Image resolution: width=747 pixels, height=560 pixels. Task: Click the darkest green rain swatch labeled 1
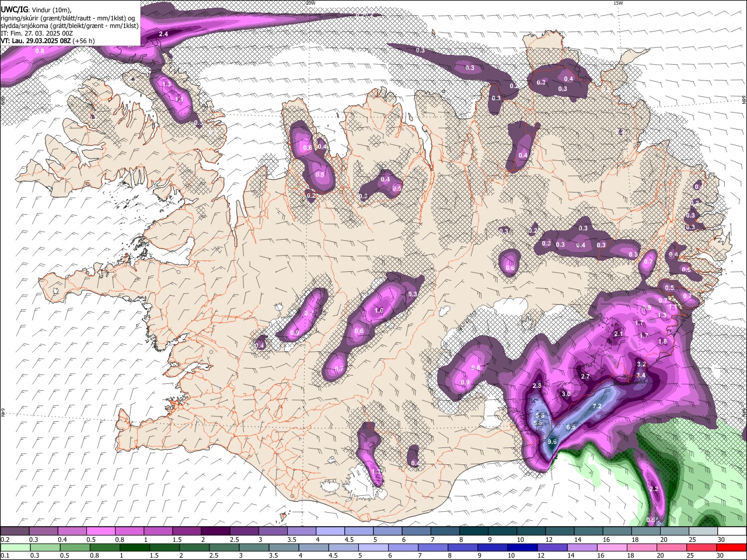coord(134,547)
